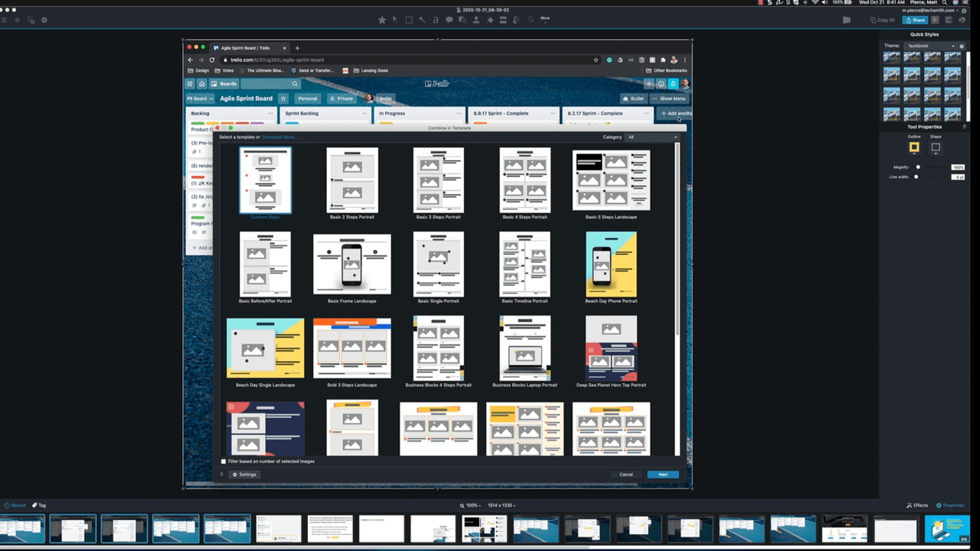The width and height of the screenshot is (980, 551).
Task: Click the blue Share button
Action: 915,20
